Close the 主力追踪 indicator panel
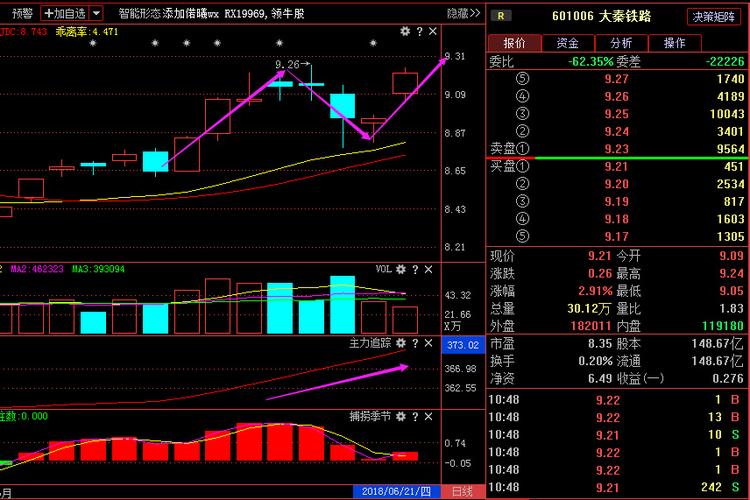The height and width of the screenshot is (500, 750). pyautogui.click(x=429, y=343)
